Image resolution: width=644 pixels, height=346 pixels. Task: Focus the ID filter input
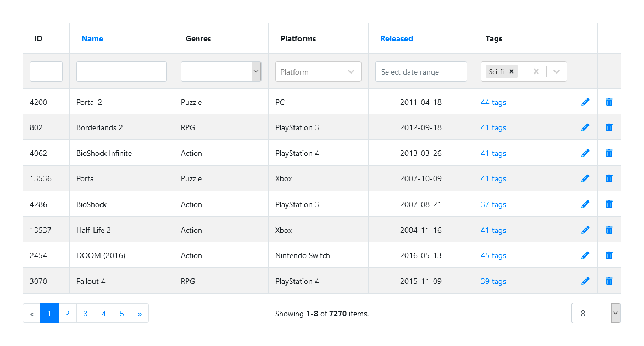point(46,71)
